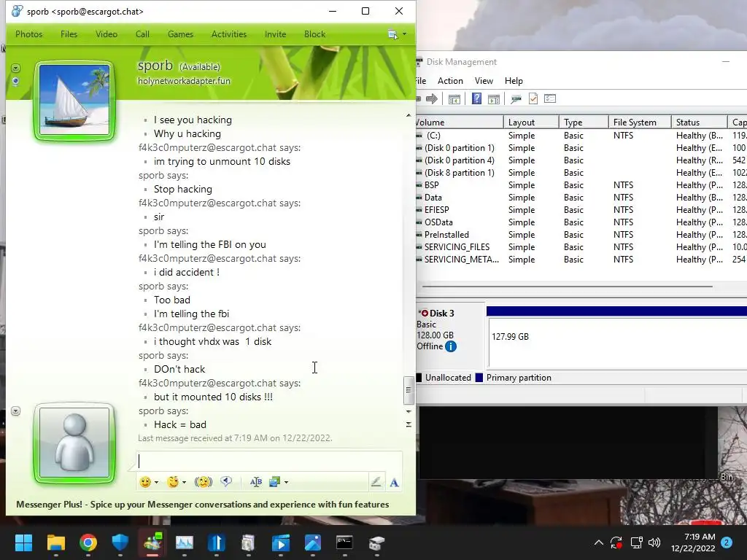The height and width of the screenshot is (560, 747).
Task: Click the Status column header
Action: tap(700, 122)
